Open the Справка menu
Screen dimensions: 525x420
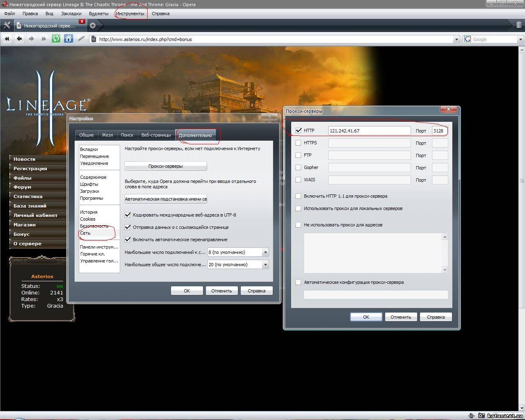pos(160,14)
